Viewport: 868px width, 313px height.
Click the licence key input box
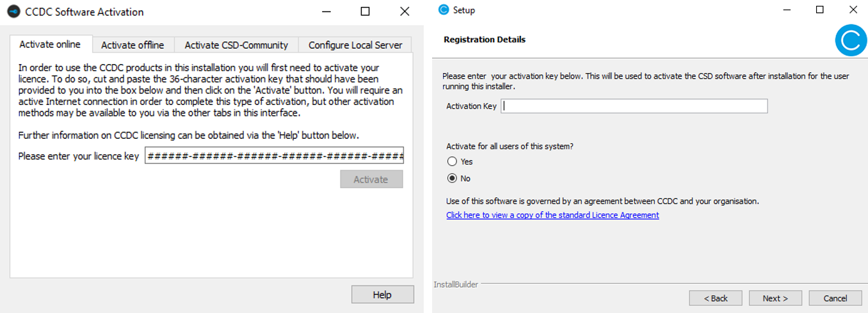tap(274, 156)
